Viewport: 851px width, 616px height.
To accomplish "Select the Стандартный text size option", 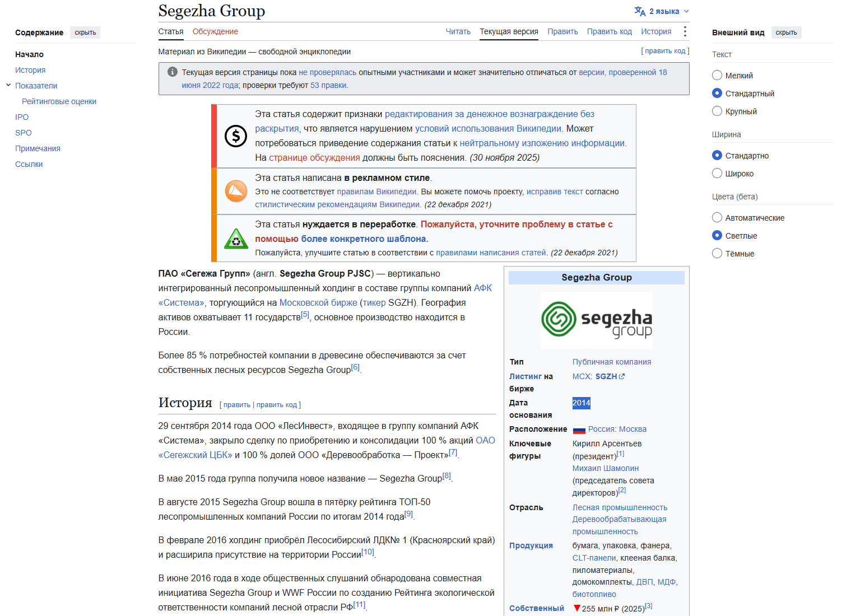I will [x=717, y=93].
